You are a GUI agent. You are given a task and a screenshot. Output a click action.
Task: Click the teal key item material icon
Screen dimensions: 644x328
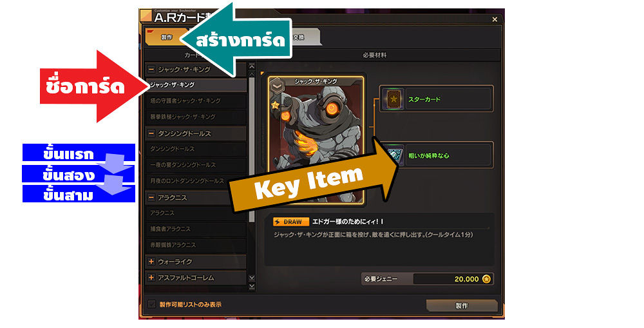point(394,156)
